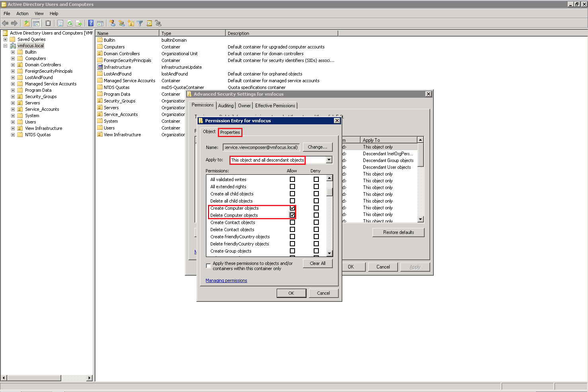588x392 pixels.
Task: Click the Export List toolbar icon
Action: [79, 23]
